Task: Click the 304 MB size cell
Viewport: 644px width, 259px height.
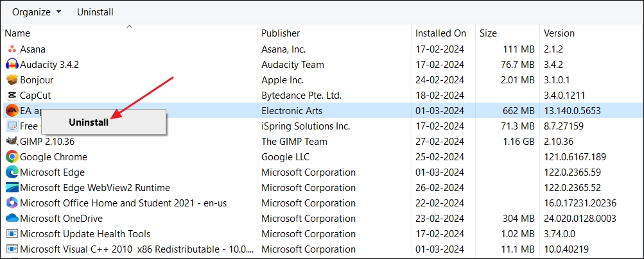Action: click(x=518, y=219)
